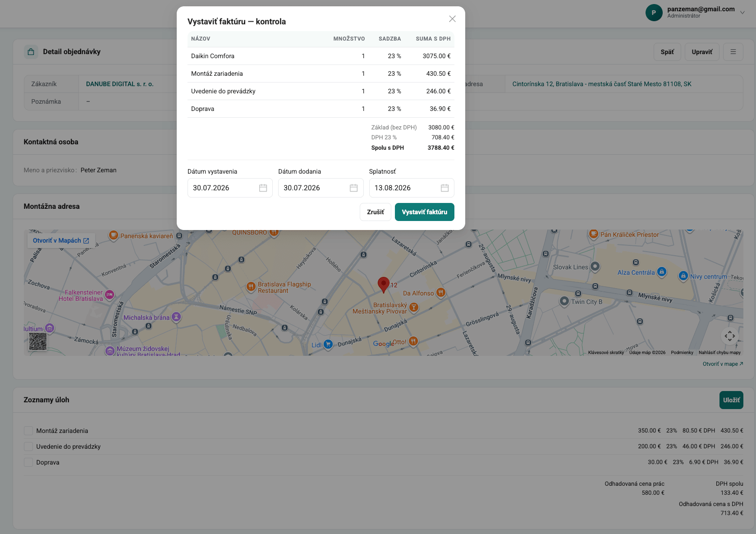Expand the user account dropdown arrow
This screenshot has width=756, height=534.
[x=742, y=13]
